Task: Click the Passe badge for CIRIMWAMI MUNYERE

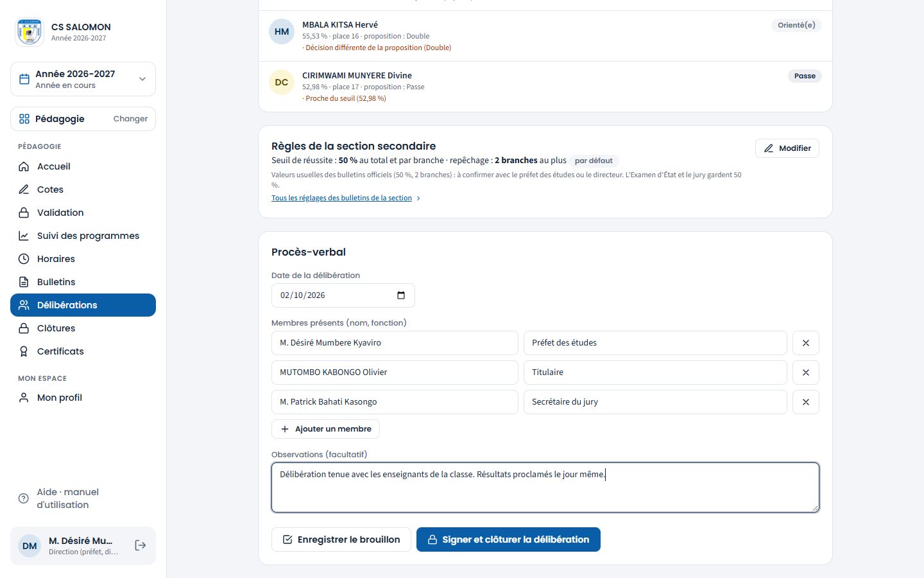Action: (x=805, y=76)
